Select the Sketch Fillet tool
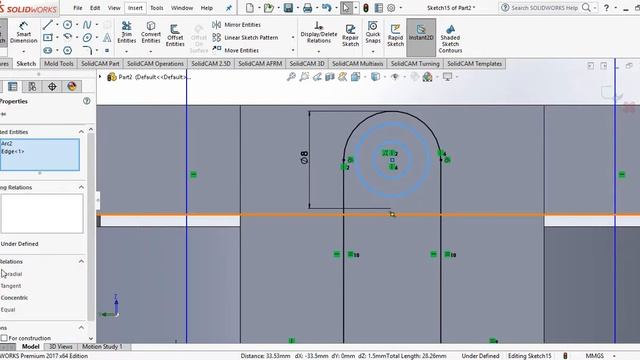Viewport: 640px width, 360px height. (87, 50)
